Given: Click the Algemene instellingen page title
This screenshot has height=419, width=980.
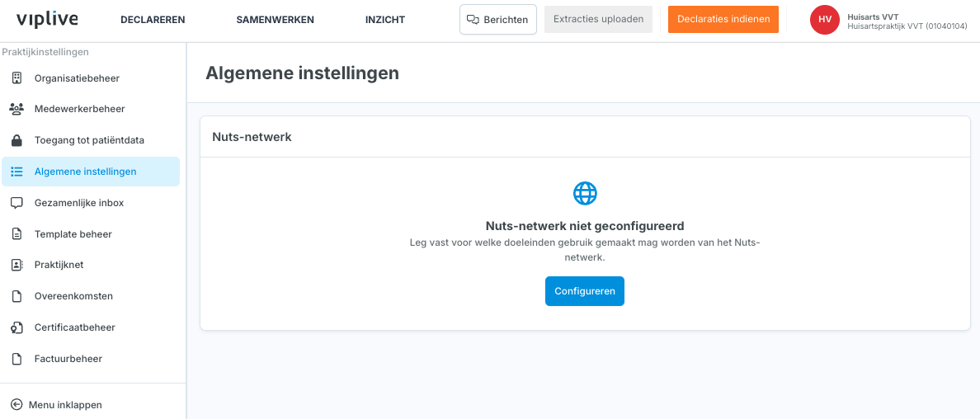Looking at the screenshot, I should coord(302,73).
